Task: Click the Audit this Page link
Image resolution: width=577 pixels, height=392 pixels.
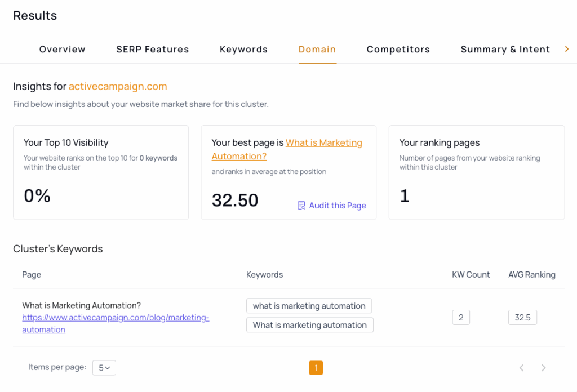Action: tap(337, 206)
